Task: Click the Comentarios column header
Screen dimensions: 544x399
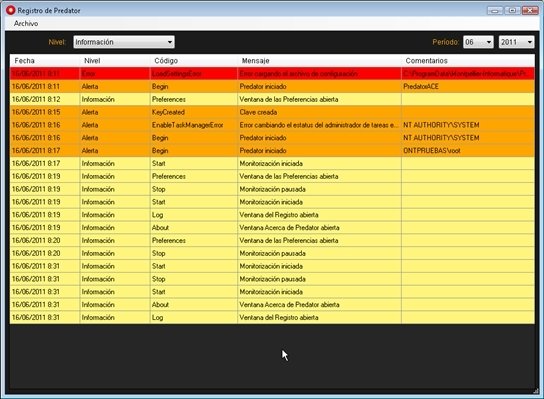Action: pyautogui.click(x=468, y=61)
